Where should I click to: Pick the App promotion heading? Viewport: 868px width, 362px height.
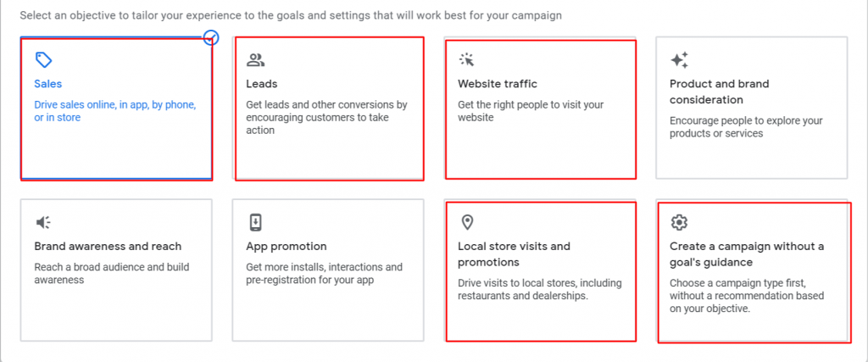[x=287, y=247]
